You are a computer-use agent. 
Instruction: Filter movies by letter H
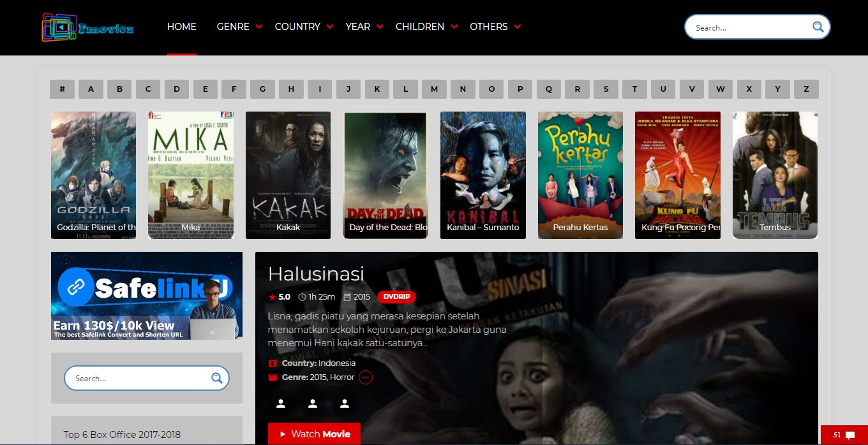(x=291, y=89)
